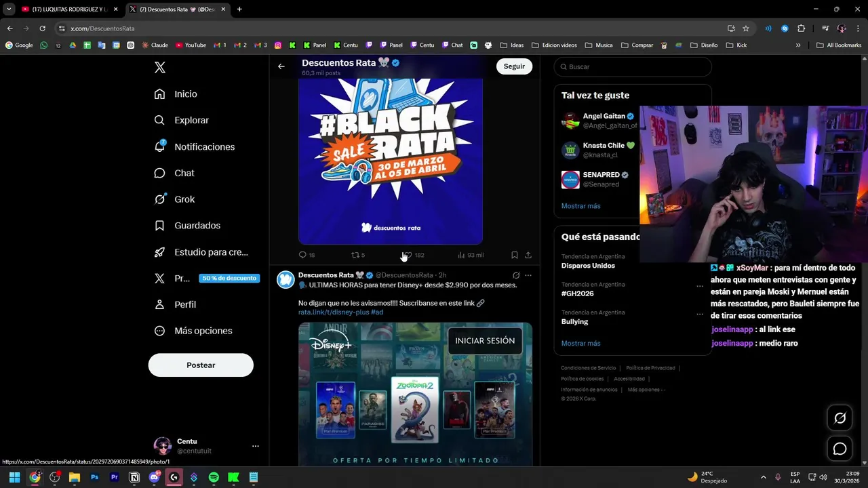Open Condiciones de Servicio footer link

(588, 368)
